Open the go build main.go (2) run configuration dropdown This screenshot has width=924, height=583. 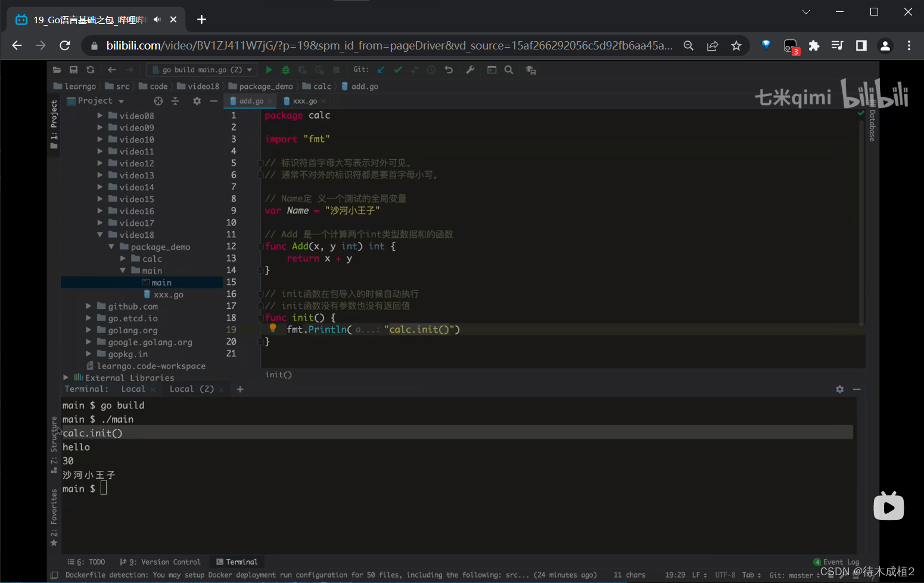pos(201,70)
